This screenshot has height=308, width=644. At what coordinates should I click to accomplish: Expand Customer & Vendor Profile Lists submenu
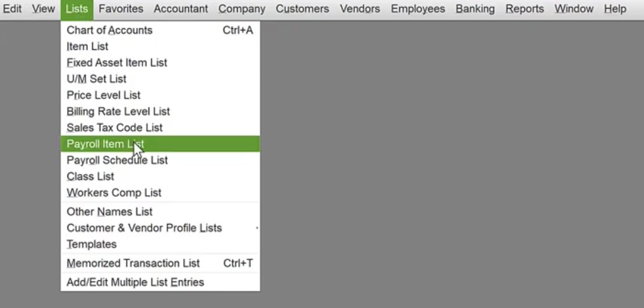click(144, 228)
